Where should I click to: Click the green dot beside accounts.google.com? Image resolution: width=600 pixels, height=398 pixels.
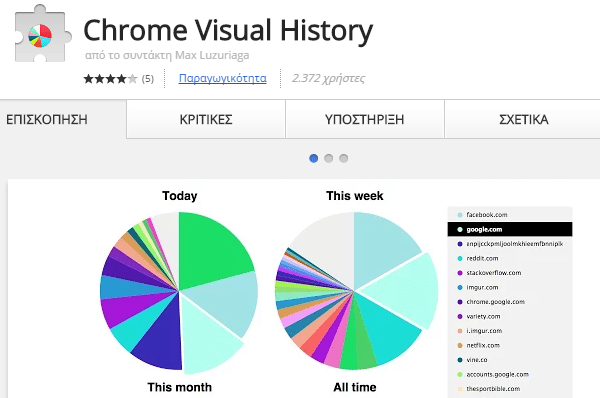point(460,374)
